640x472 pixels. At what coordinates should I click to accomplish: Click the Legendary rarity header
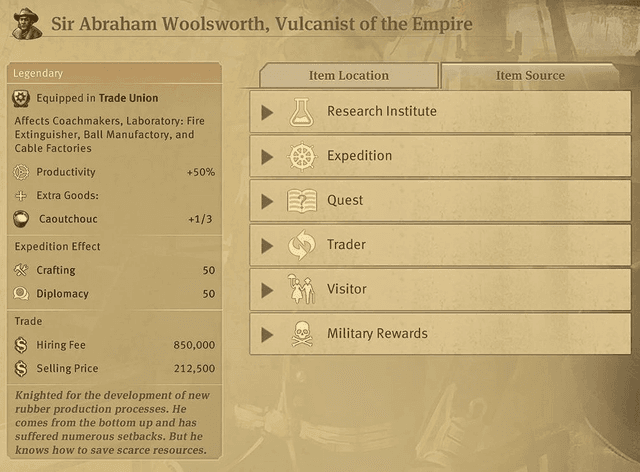pyautogui.click(x=114, y=73)
